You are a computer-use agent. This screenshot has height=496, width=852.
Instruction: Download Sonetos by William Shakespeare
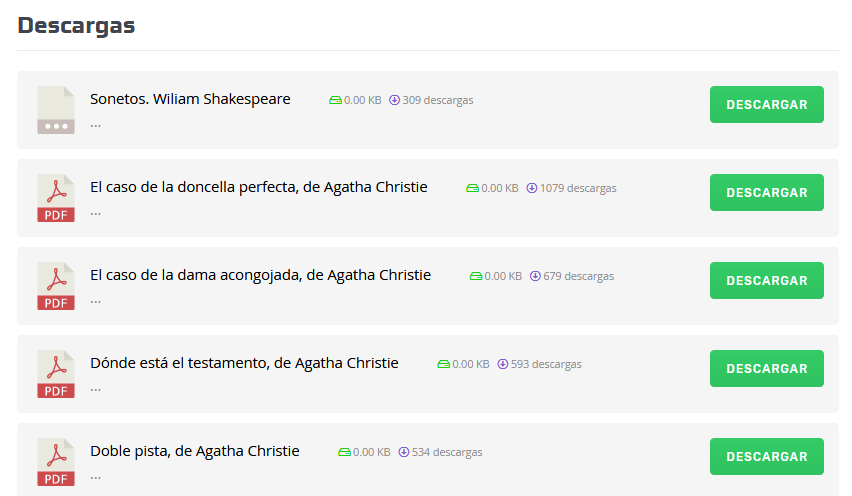click(766, 104)
